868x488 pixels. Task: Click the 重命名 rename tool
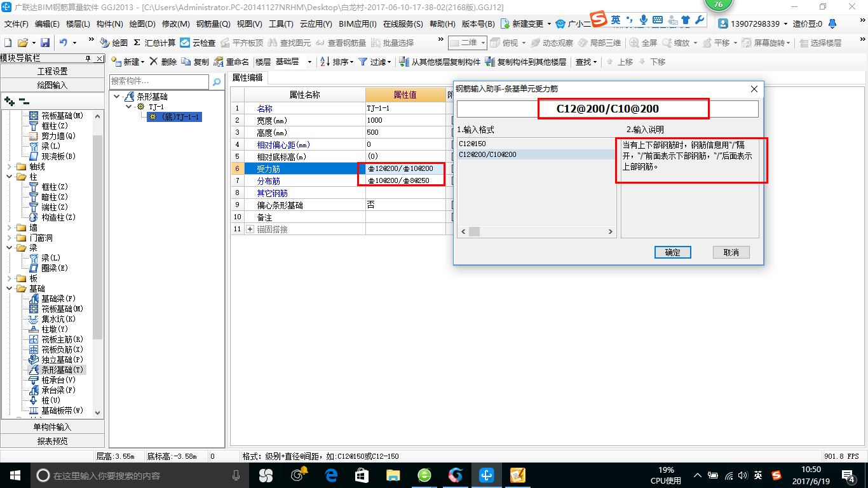point(231,62)
